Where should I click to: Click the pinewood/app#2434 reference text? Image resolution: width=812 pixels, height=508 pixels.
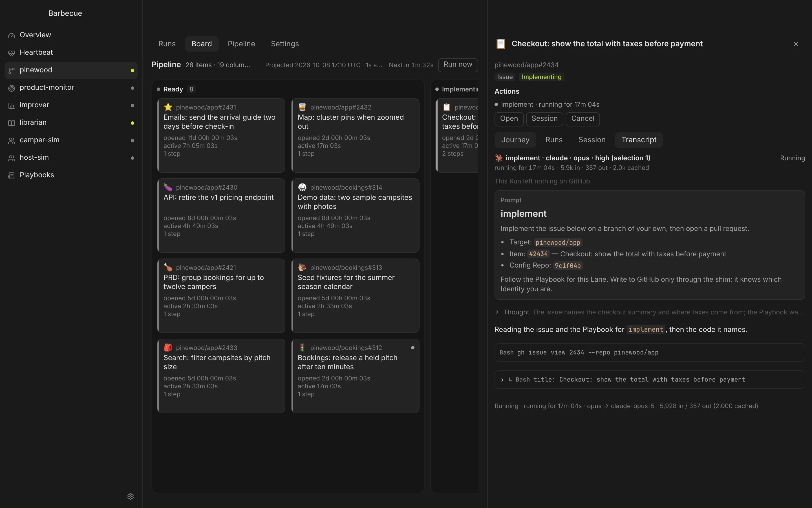(x=526, y=65)
